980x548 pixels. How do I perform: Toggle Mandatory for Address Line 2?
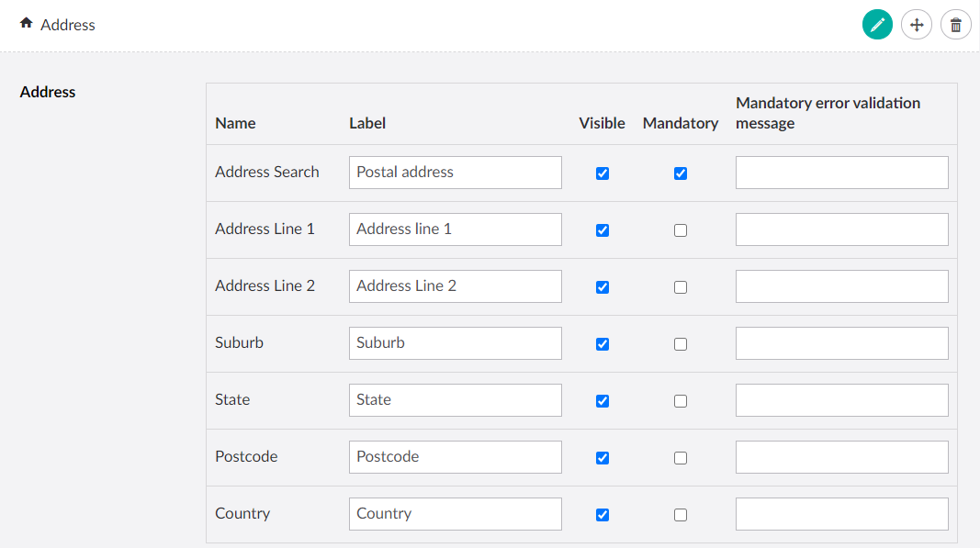[x=681, y=286]
